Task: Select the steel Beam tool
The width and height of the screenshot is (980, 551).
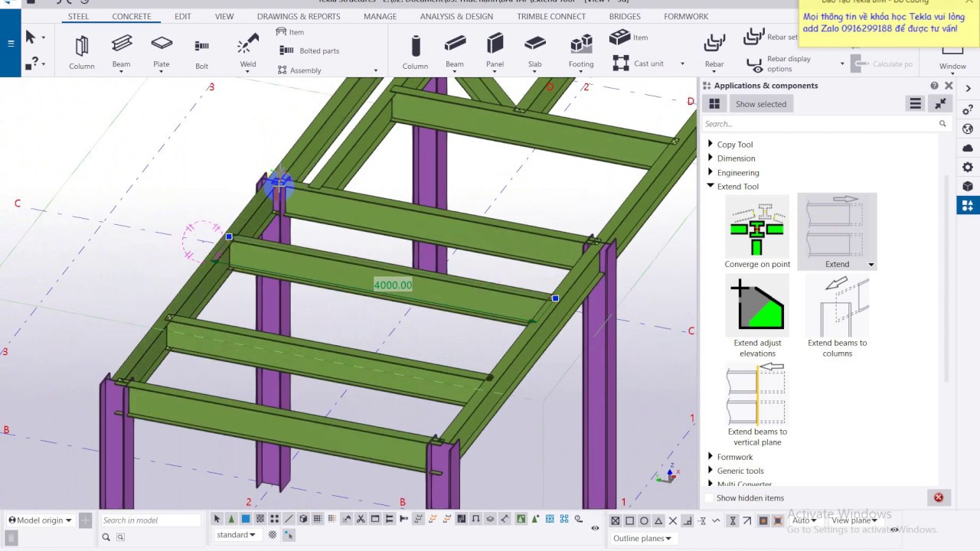Action: tap(121, 53)
